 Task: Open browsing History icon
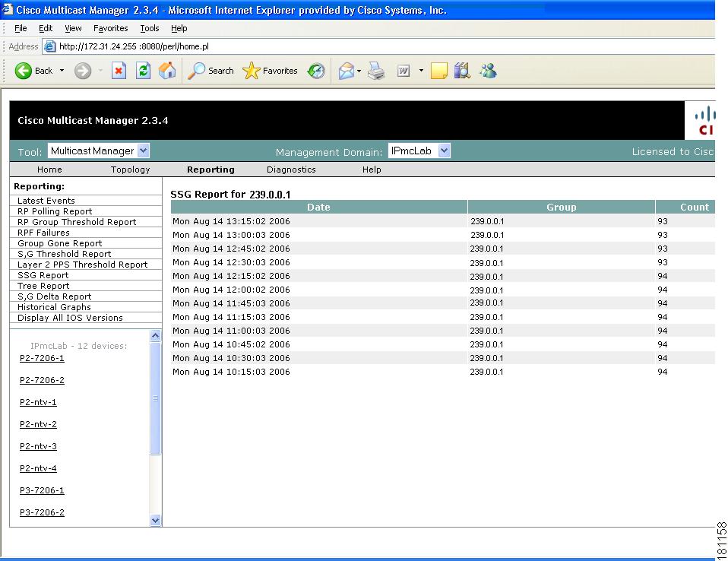316,71
